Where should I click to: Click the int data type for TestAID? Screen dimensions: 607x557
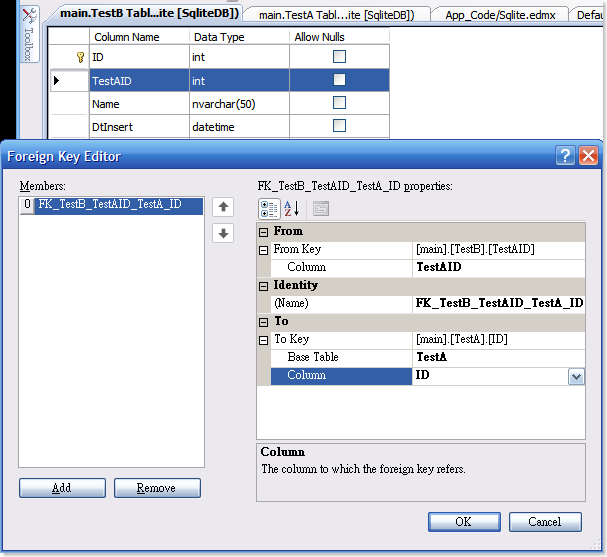coord(239,81)
